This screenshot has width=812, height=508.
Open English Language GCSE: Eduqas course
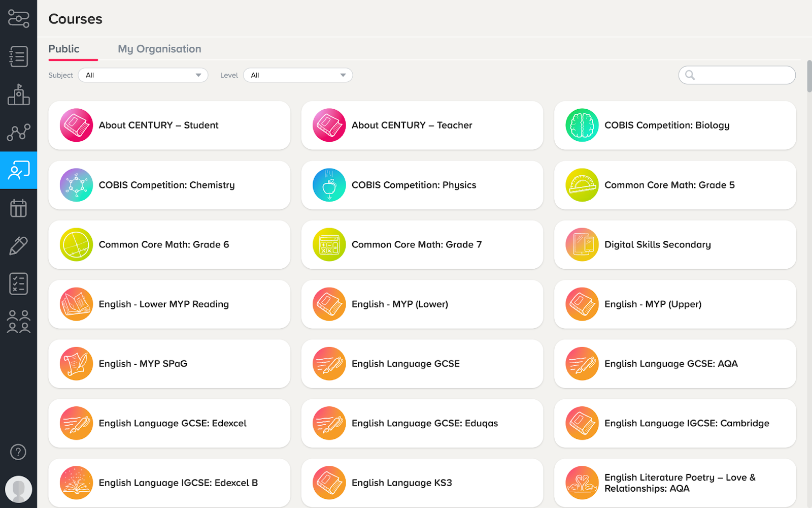click(x=422, y=423)
